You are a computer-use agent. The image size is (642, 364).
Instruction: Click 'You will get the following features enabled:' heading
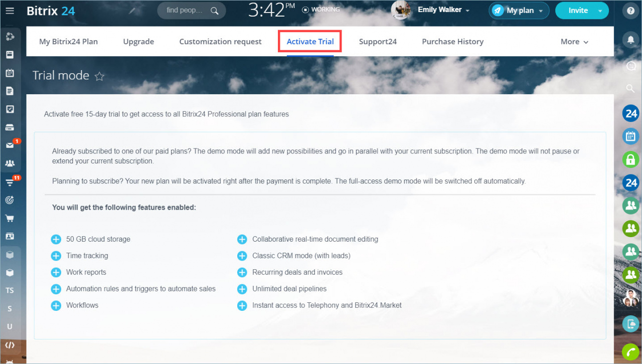coord(124,207)
